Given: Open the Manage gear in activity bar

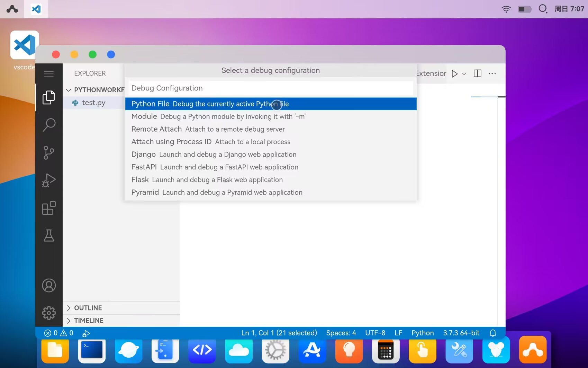Looking at the screenshot, I should click(x=49, y=313).
